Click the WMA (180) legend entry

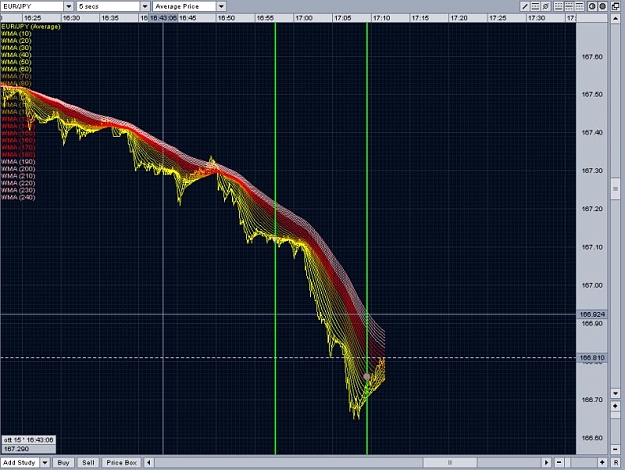[18, 155]
